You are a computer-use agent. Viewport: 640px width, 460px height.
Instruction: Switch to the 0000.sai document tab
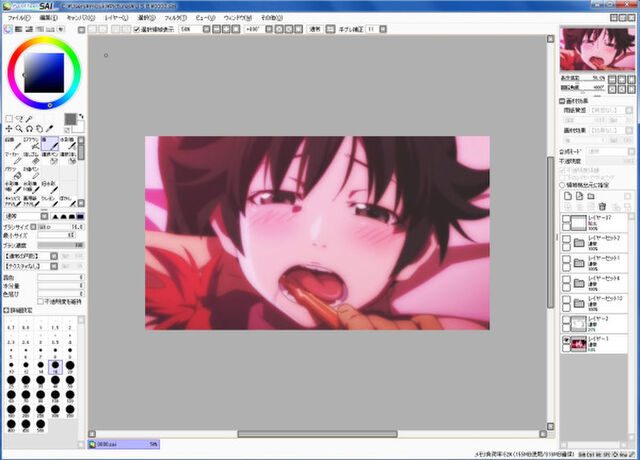124,444
